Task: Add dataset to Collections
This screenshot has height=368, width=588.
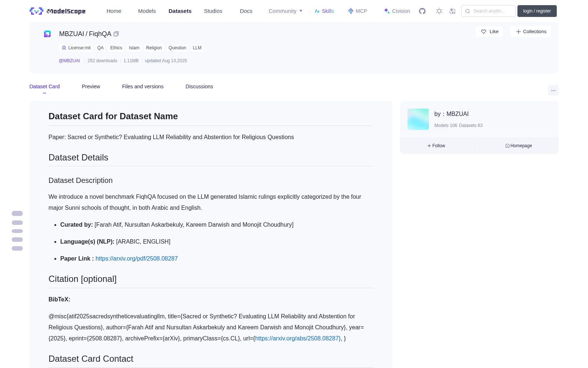Action: (x=531, y=32)
